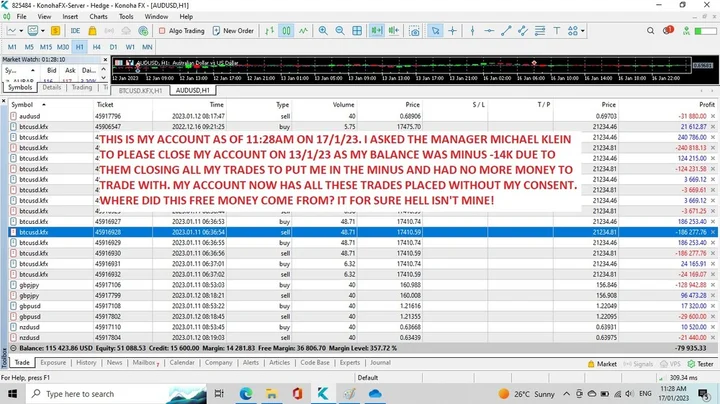Open the BTCUSD.KFX,H1 chart tab
Viewport: 720px width, 404px height.
click(x=141, y=90)
